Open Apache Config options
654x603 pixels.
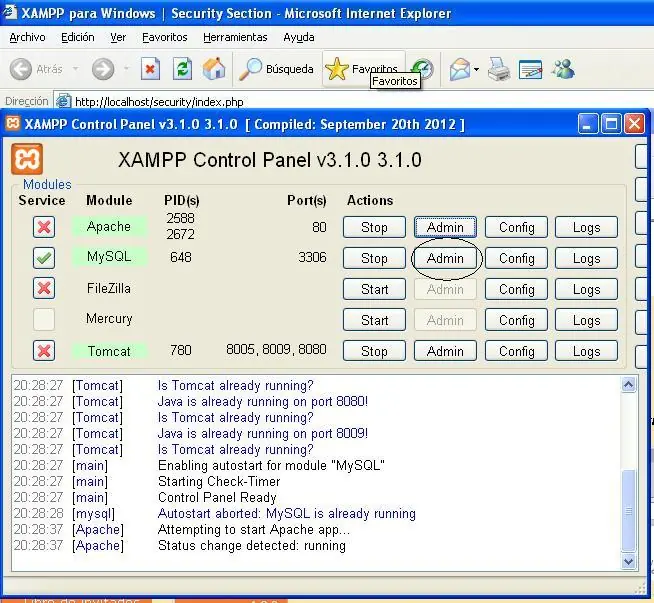(516, 227)
